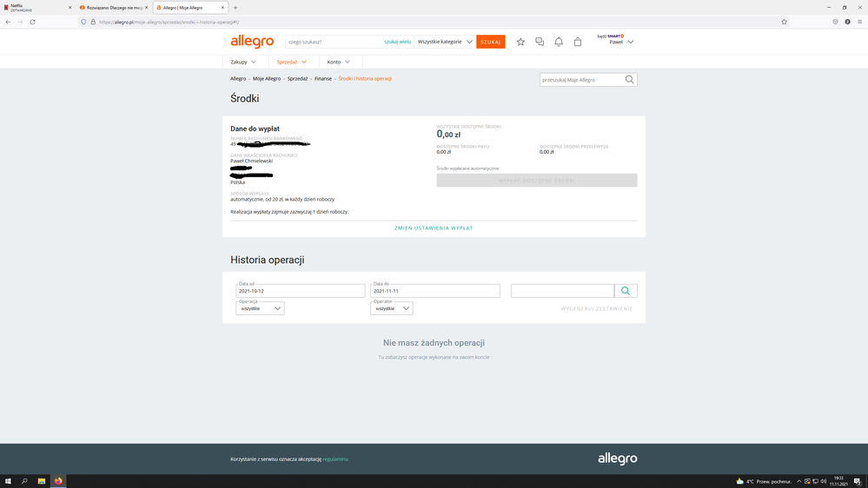This screenshot has width=868, height=488.
Task: Bookmark this page with star icon
Action: (x=784, y=22)
